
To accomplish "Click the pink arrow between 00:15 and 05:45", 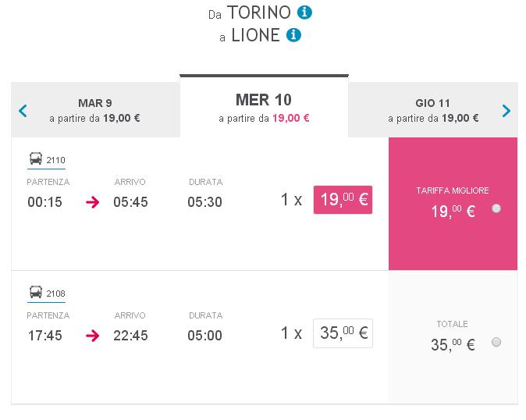I will pos(93,202).
